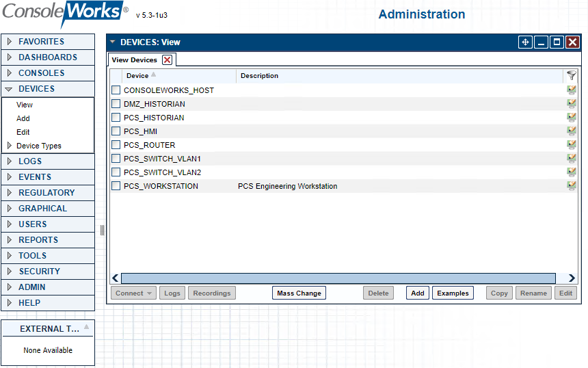Switch to the View Devices tab
The height and width of the screenshot is (368, 588).
134,60
